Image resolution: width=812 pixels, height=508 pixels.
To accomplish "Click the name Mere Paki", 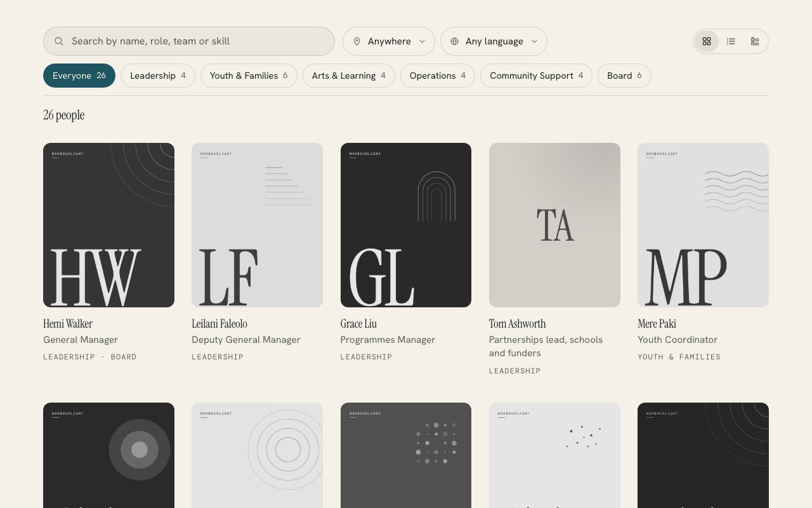I will [657, 324].
